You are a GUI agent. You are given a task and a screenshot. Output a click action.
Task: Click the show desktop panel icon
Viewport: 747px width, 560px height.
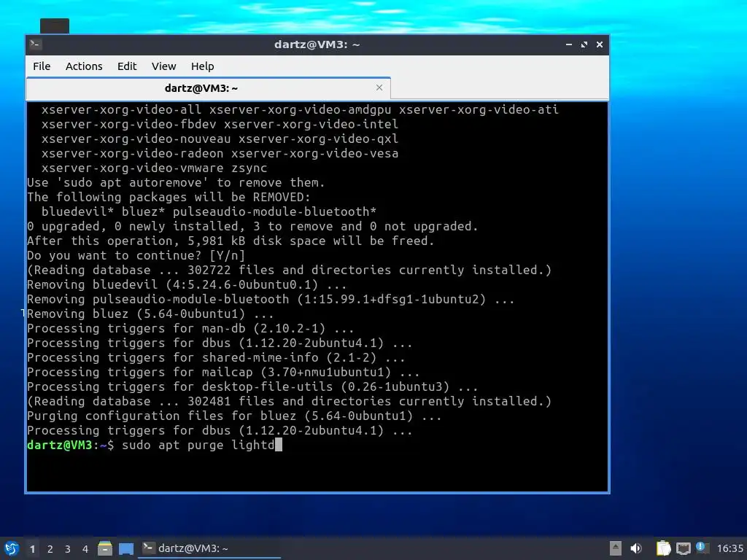125,549
